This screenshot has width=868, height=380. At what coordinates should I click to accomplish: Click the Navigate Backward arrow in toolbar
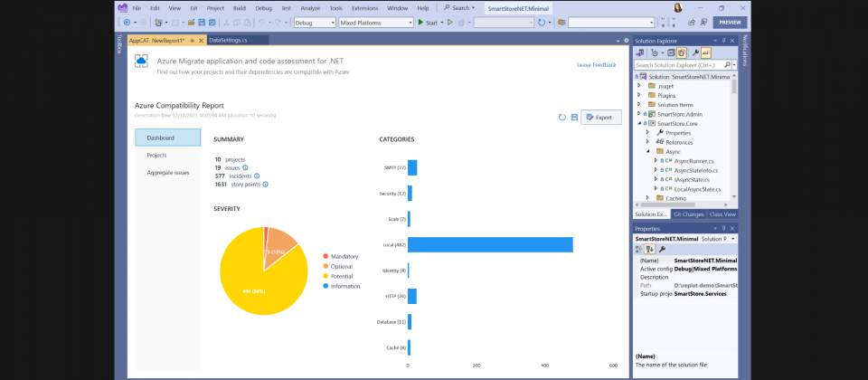click(x=127, y=23)
